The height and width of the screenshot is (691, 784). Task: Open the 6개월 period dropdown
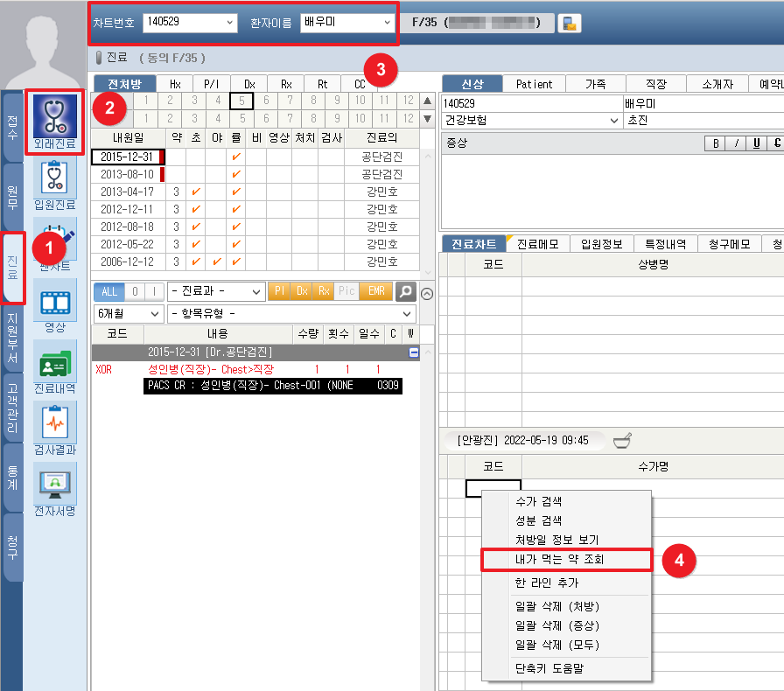[x=128, y=313]
